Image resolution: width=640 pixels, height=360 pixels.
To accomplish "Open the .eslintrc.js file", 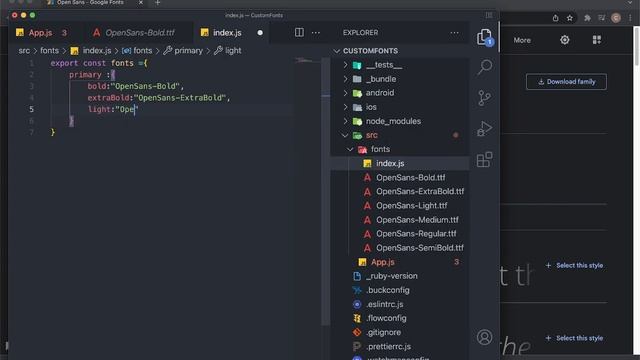I will point(384,304).
